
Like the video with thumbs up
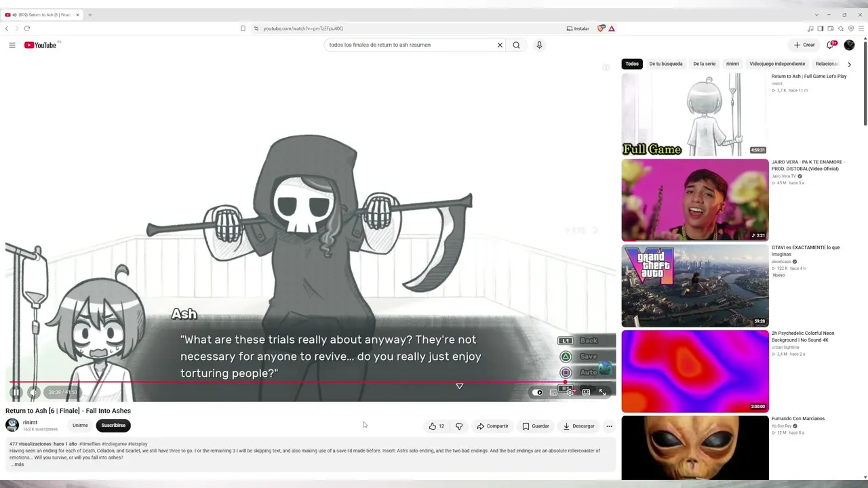(437, 426)
